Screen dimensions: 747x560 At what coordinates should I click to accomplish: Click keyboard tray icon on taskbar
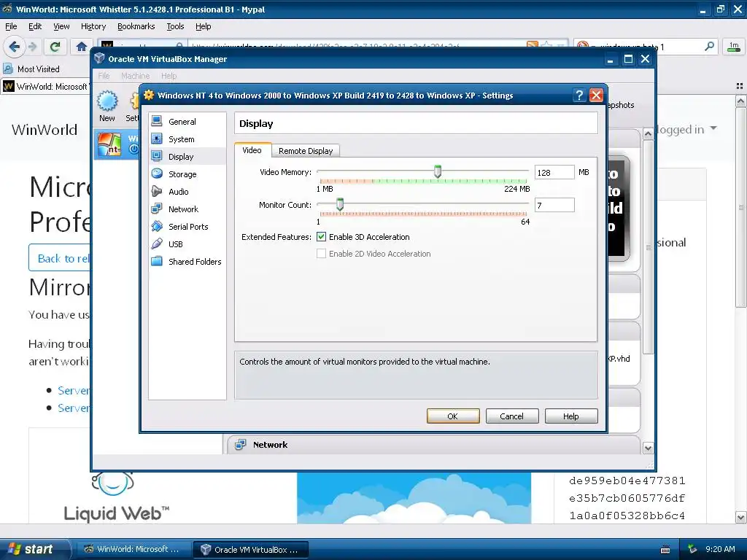pos(665,550)
